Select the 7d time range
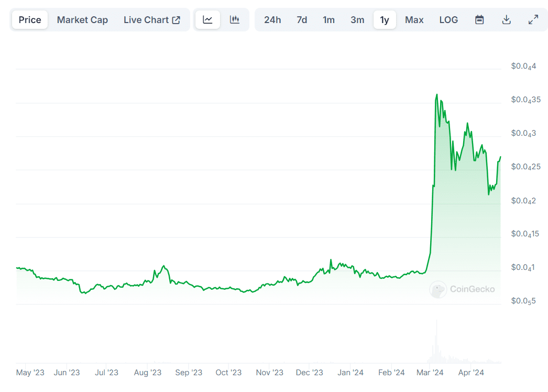548x392 pixels. click(302, 19)
